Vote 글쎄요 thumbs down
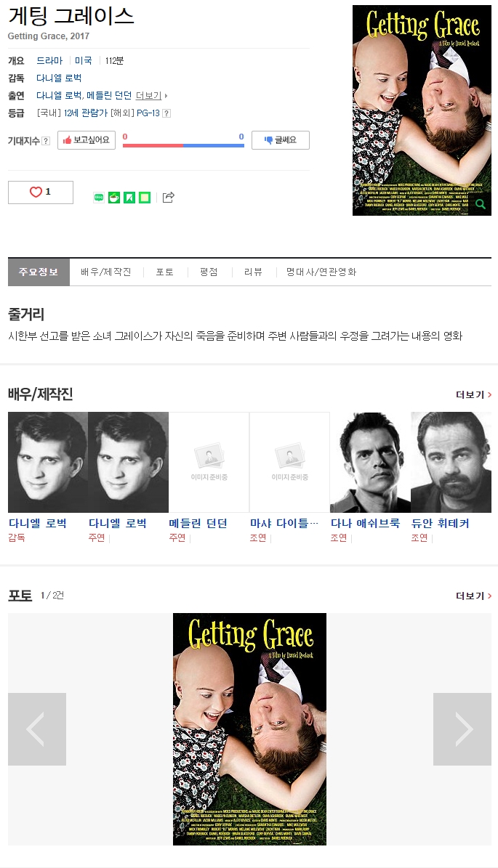The image size is (498, 868). pos(281,140)
